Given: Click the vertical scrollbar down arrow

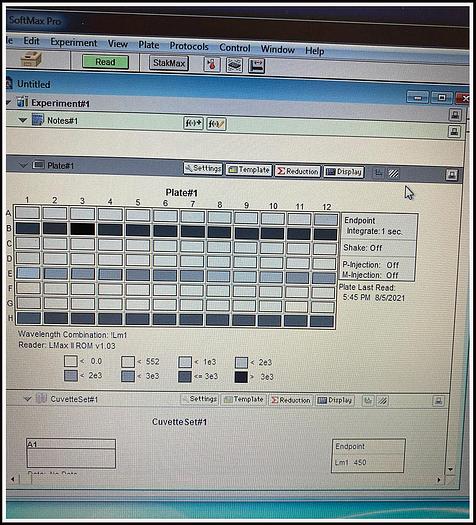Looking at the screenshot, I should pos(450,469).
